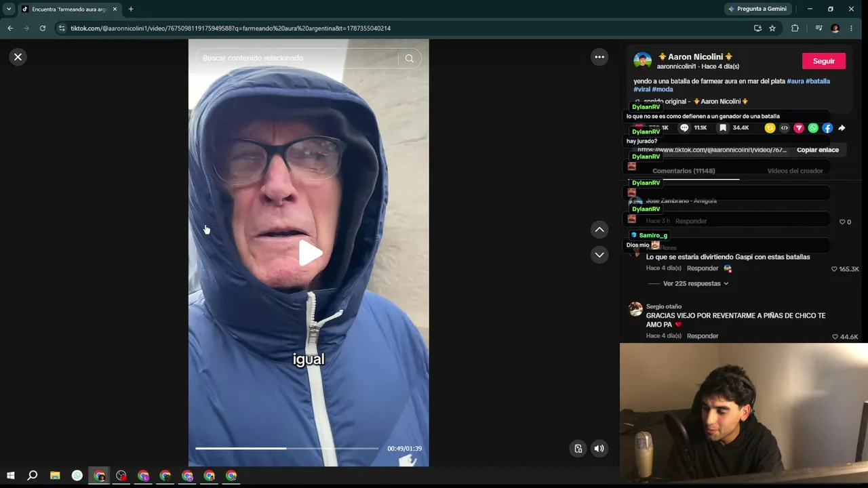Share the video to WhatsApp
This screenshot has height=488, width=868.
[x=813, y=128]
